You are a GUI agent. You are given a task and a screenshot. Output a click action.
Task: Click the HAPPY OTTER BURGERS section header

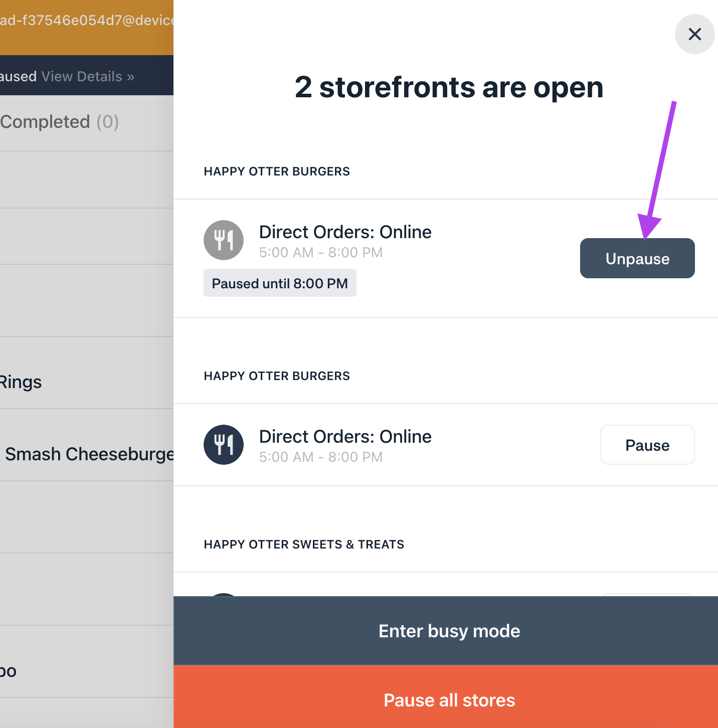[x=277, y=171]
